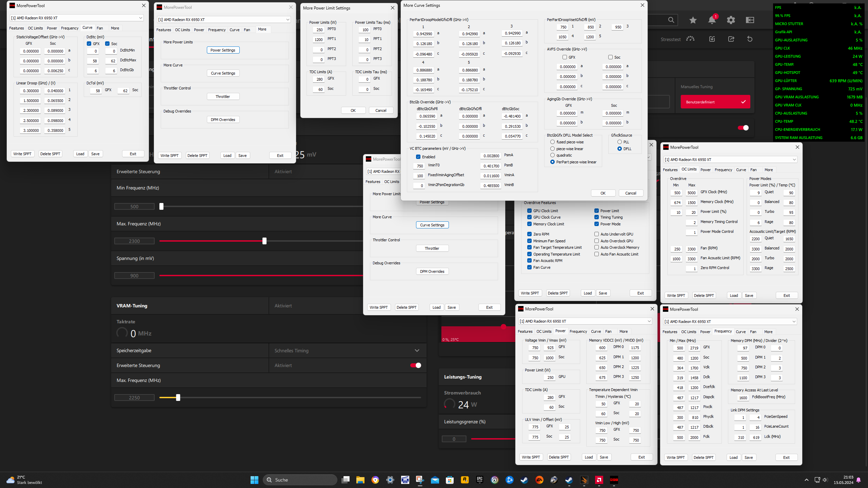Viewport: 868px width, 488px height.
Task: Click the PPT0 power limit input field
Action: [x=319, y=30]
